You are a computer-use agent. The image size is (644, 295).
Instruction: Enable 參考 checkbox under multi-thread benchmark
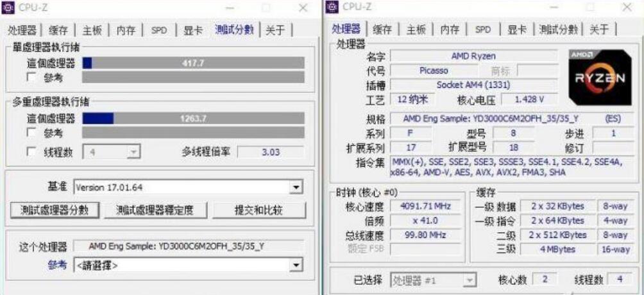click(31, 133)
